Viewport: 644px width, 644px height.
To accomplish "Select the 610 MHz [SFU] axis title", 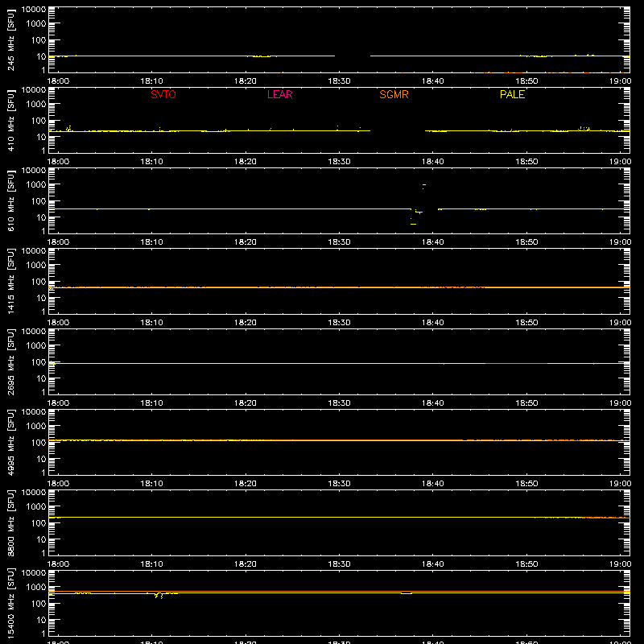I will click(x=10, y=200).
